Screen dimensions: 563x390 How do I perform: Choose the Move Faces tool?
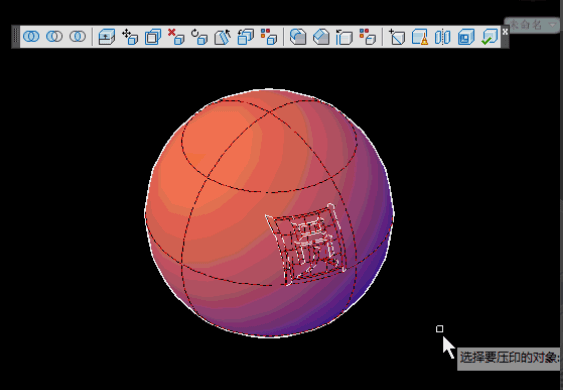pos(130,37)
